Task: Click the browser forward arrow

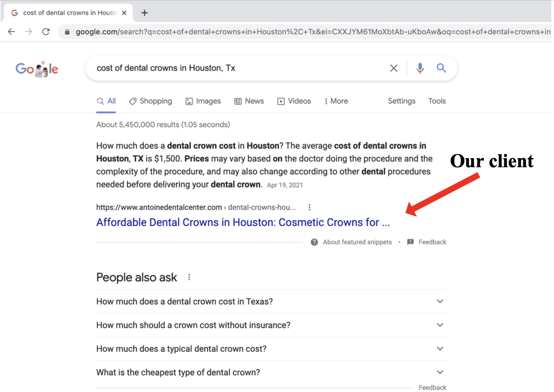Action: click(29, 32)
